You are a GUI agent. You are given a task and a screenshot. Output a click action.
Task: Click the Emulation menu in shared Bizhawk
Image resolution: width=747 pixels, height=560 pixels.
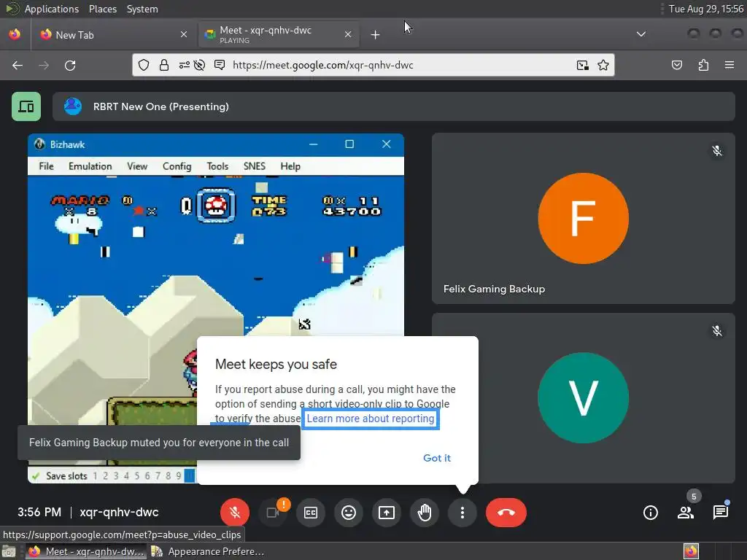90,166
